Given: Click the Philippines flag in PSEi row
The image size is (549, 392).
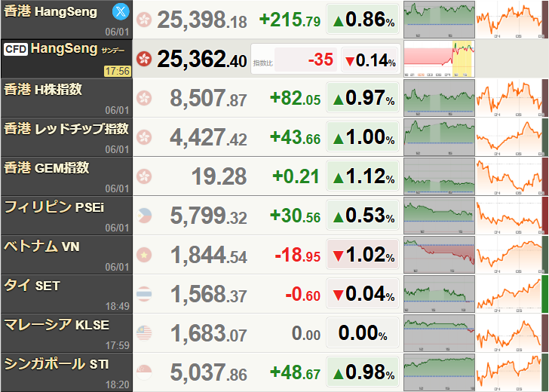Looking at the screenshot, I should tap(144, 216).
